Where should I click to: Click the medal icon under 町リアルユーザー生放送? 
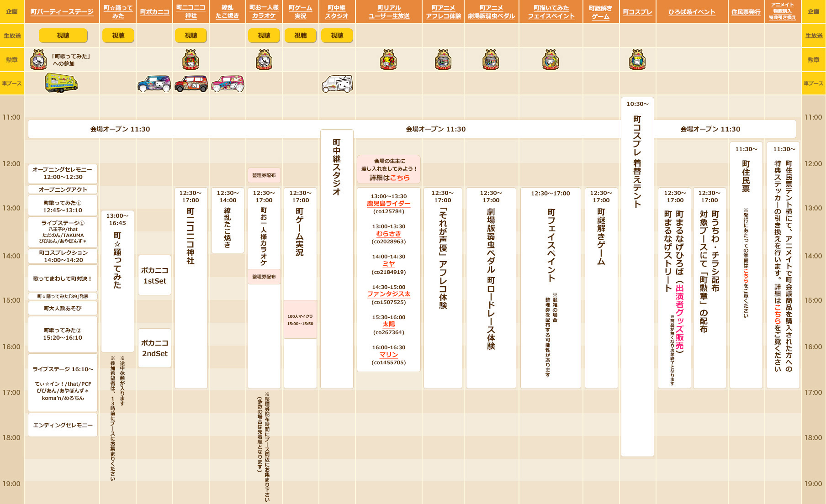(388, 60)
